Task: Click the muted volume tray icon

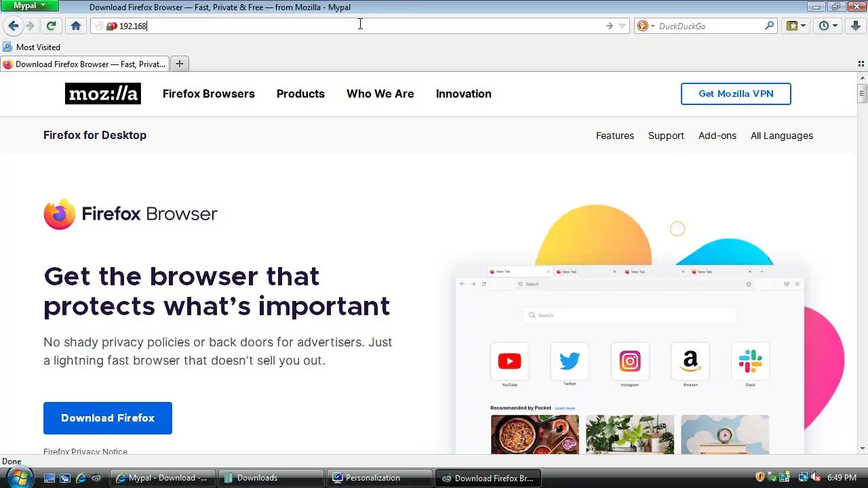Action: (816, 477)
